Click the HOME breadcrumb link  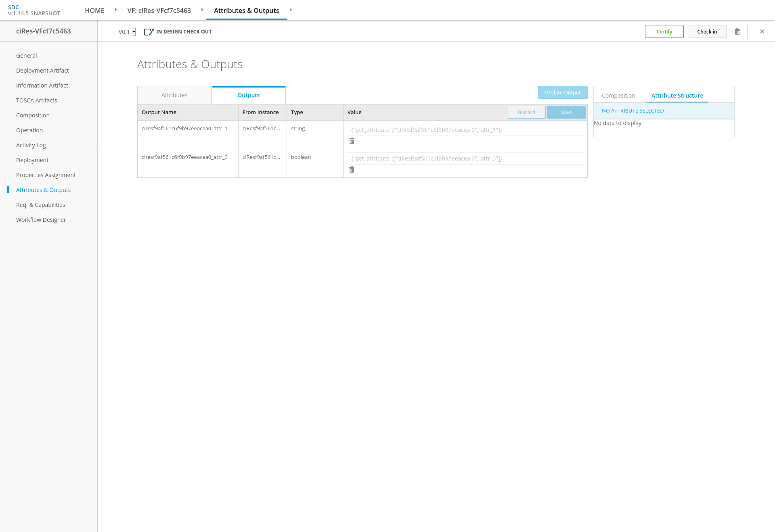click(94, 10)
